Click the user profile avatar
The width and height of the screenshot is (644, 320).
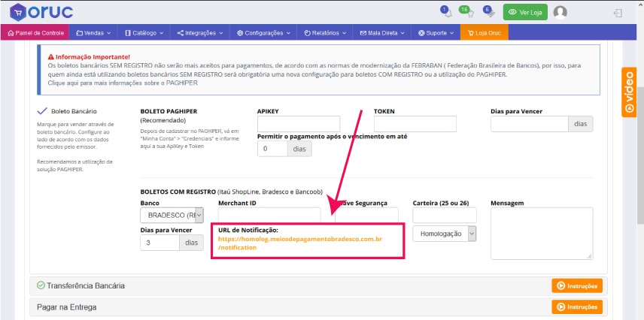click(560, 12)
